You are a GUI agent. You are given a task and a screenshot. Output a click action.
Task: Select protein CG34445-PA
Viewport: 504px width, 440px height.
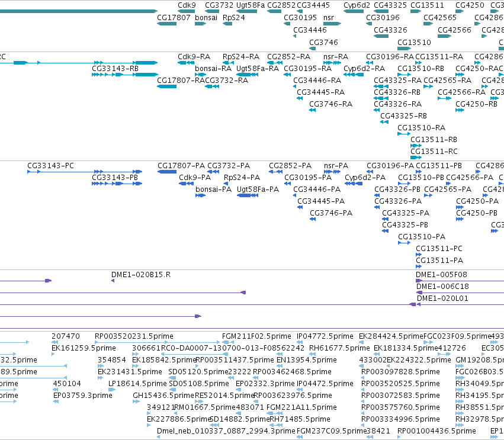pyautogui.click(x=321, y=201)
